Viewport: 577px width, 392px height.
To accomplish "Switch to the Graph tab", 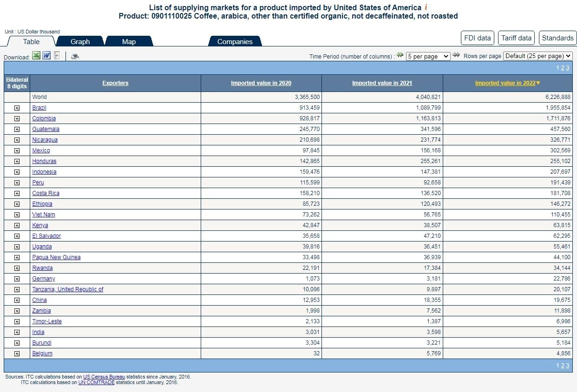I will 80,41.
